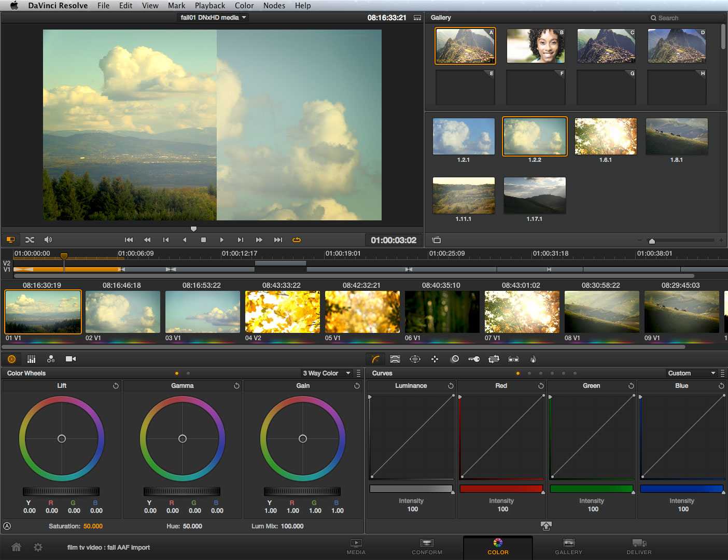Select gallery still thumbnail 1.6.1
This screenshot has width=728, height=560.
point(605,136)
